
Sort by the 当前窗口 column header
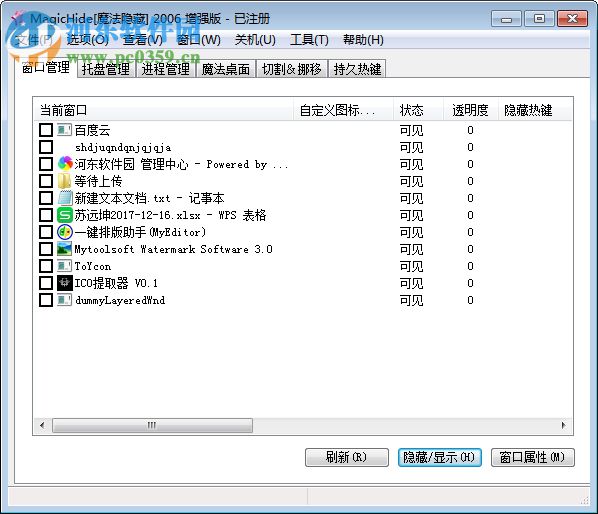(x=163, y=110)
